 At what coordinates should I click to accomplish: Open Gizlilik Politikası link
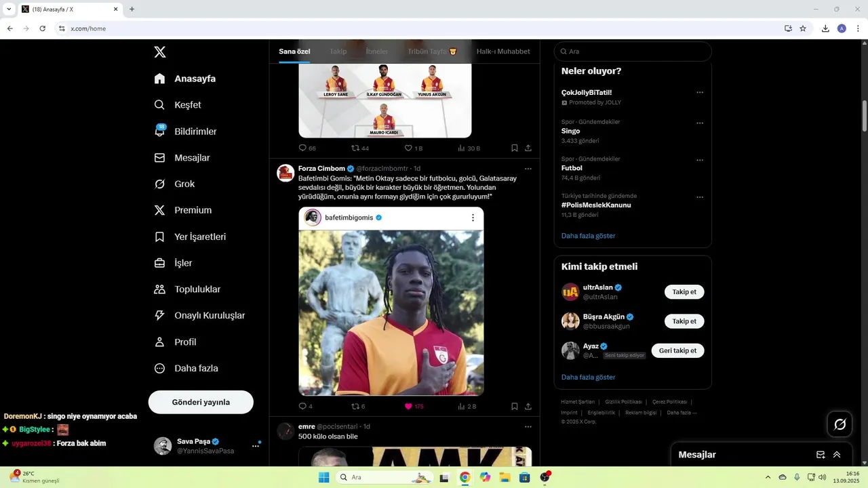pyautogui.click(x=623, y=402)
